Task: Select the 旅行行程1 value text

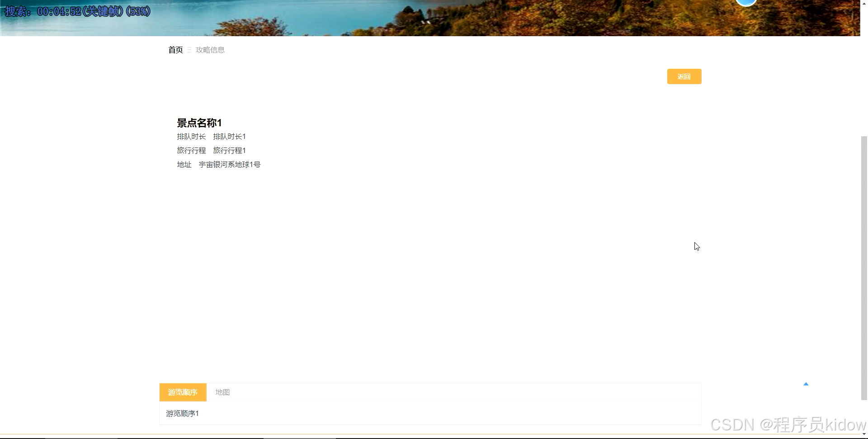Action: click(229, 151)
